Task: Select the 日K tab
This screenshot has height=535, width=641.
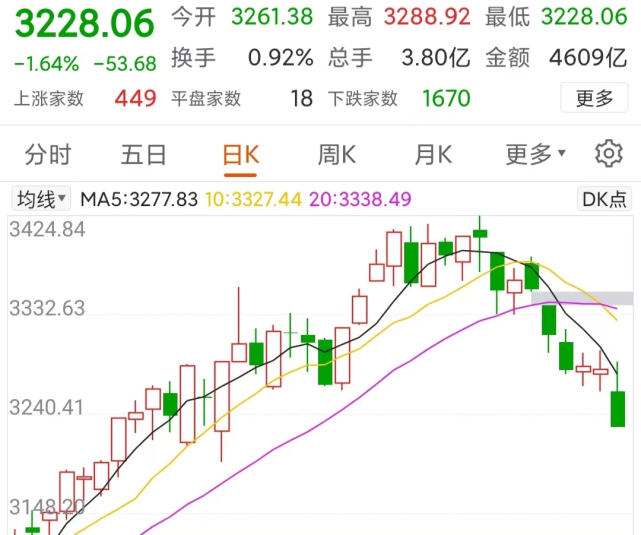Action: coord(241,155)
